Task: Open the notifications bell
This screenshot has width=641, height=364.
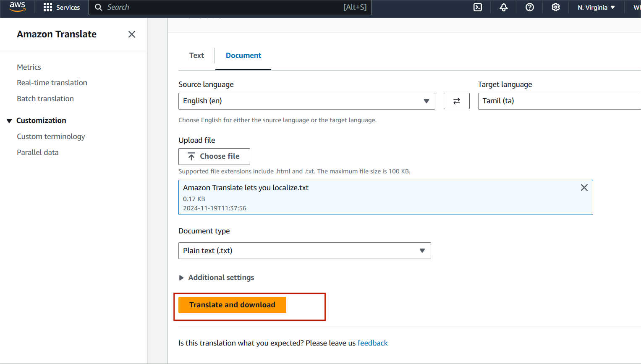Action: (504, 7)
